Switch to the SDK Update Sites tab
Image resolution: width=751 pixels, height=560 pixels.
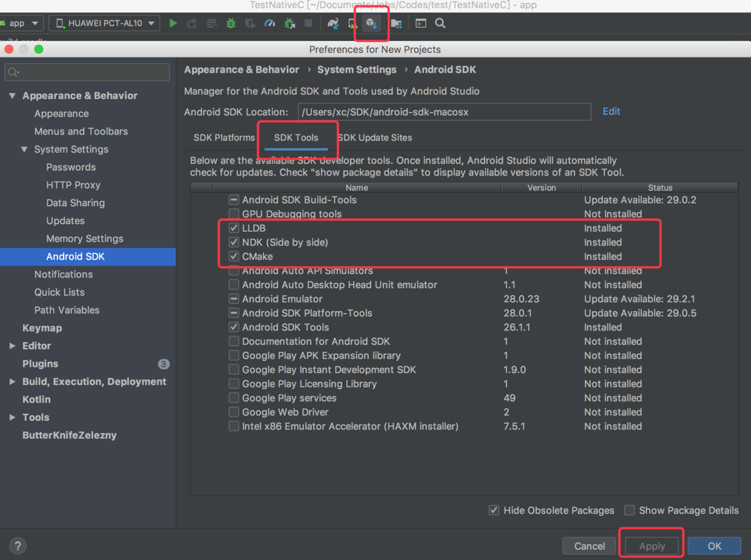click(375, 137)
